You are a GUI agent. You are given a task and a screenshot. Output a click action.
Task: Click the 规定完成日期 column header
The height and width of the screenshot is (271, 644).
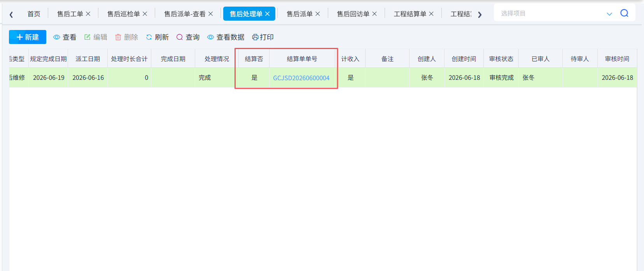tap(48, 59)
